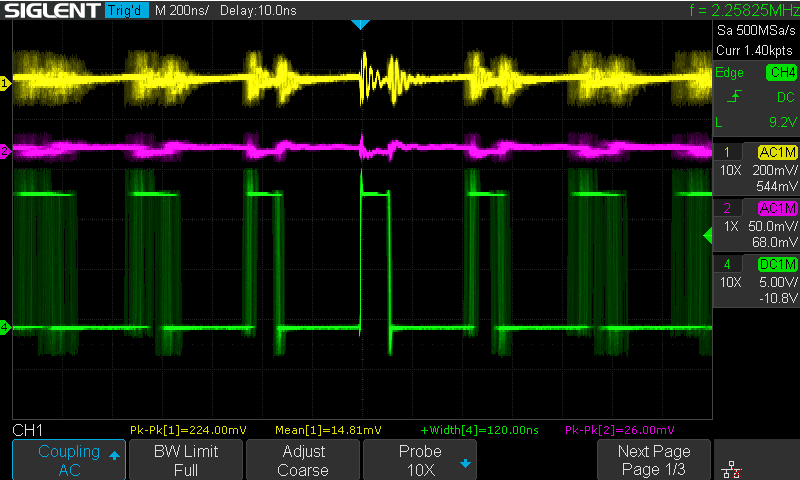
Task: Click the trigger level 9.2V value
Action: pyautogui.click(x=782, y=122)
